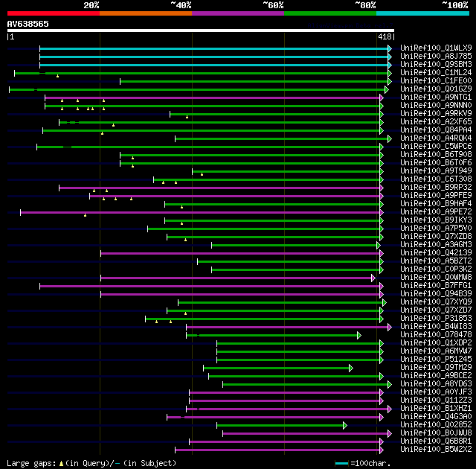This screenshot has height=469, width=476.
Task: Click the white AV638565 query sequence bar
Action: [x=201, y=31]
